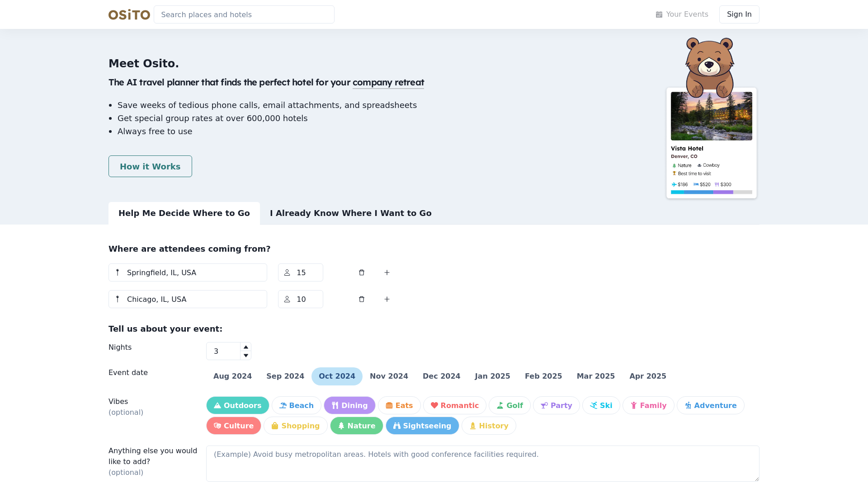This screenshot has height=488, width=868.
Task: Select Sep 2024 as event date
Action: 285,376
